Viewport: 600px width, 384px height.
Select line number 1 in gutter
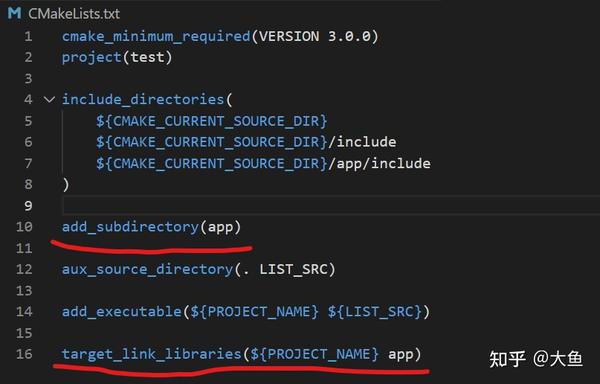point(28,36)
